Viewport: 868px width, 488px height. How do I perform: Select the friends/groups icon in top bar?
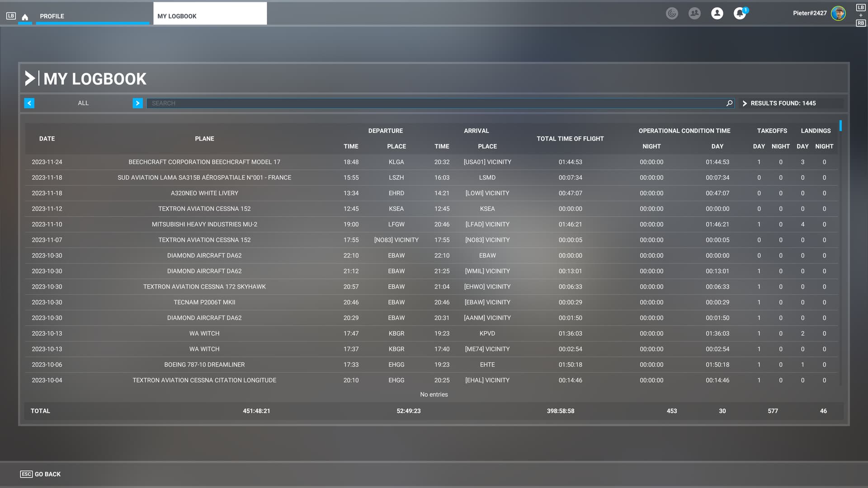(x=694, y=13)
